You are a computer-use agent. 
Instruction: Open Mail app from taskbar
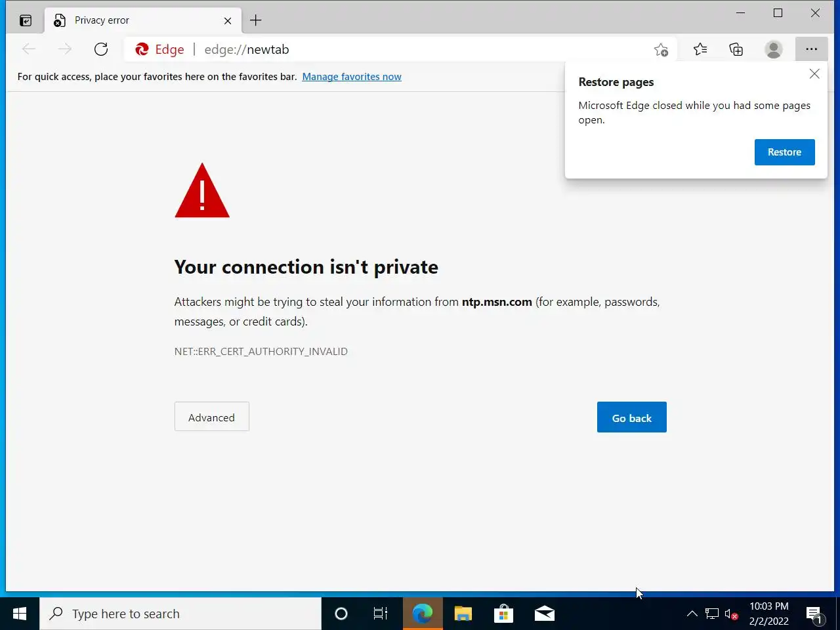coord(545,614)
